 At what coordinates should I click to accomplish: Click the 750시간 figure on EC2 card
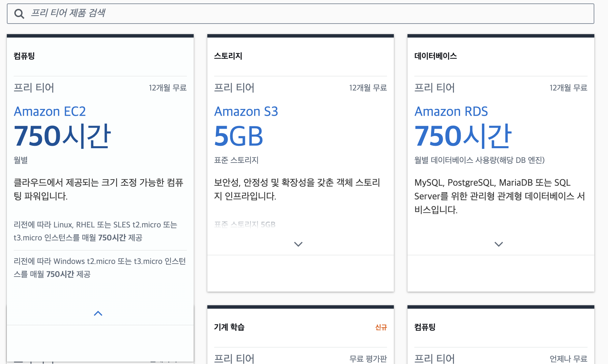click(x=62, y=136)
